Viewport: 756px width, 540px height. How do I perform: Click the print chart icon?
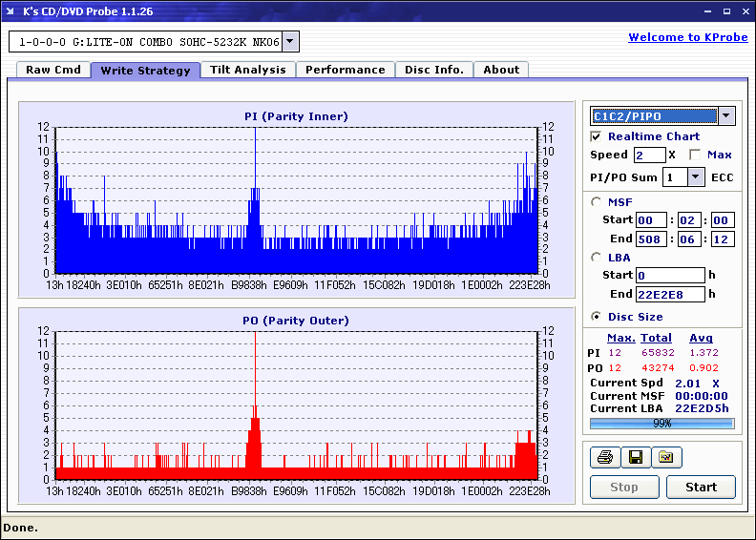604,458
